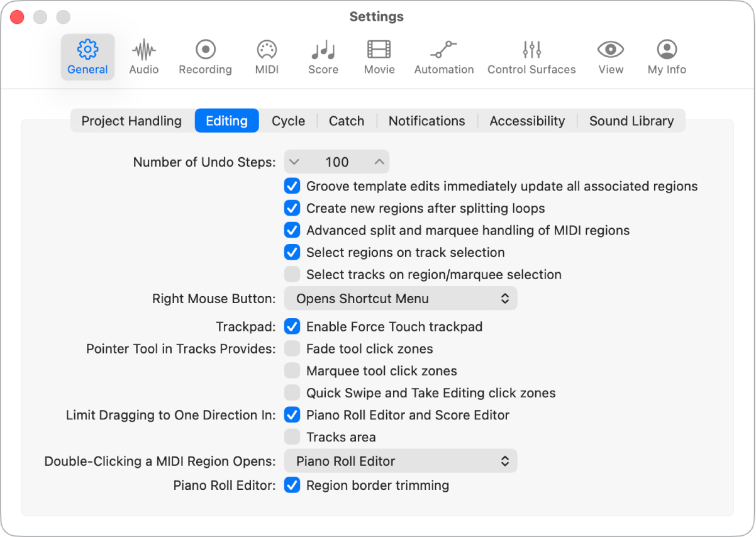Click the View settings icon
Image resolution: width=756 pixels, height=537 pixels.
point(610,57)
